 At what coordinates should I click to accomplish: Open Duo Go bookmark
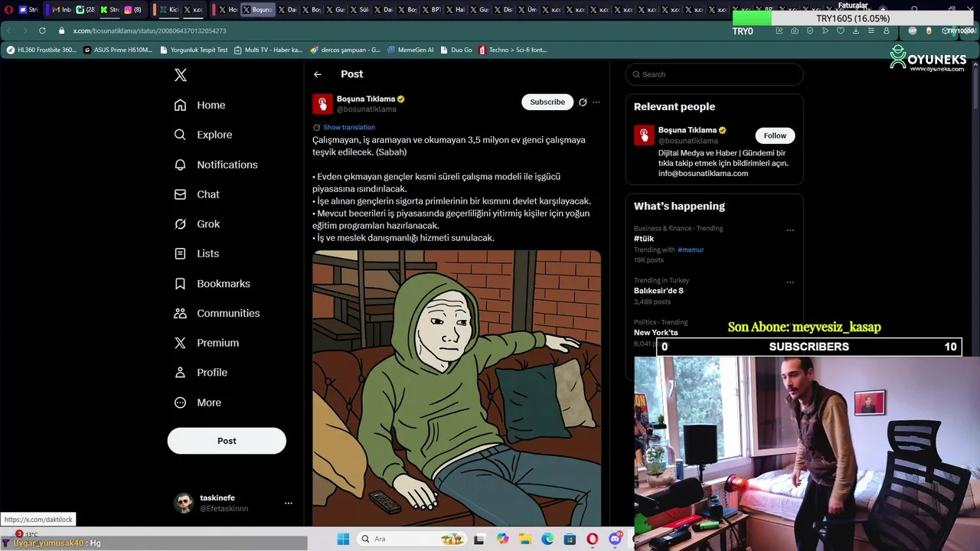456,50
